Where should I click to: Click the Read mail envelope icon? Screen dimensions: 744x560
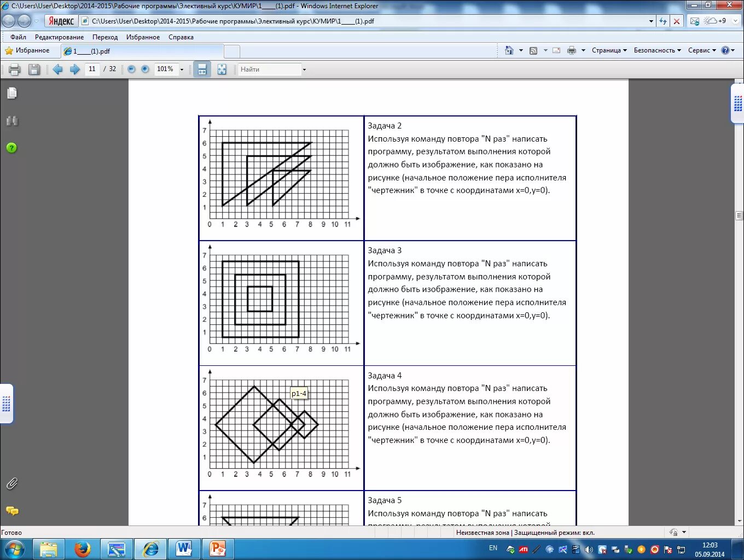coord(556,50)
